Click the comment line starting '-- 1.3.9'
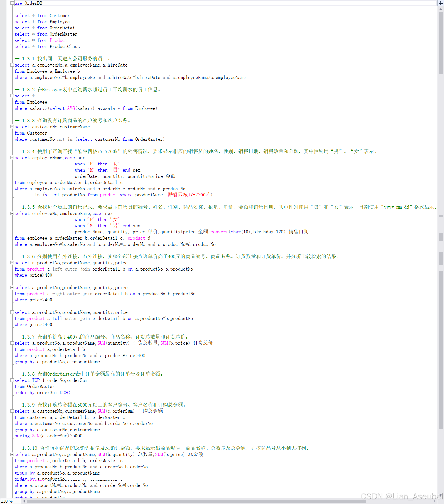The width and height of the screenshot is (444, 504). pyautogui.click(x=101, y=405)
